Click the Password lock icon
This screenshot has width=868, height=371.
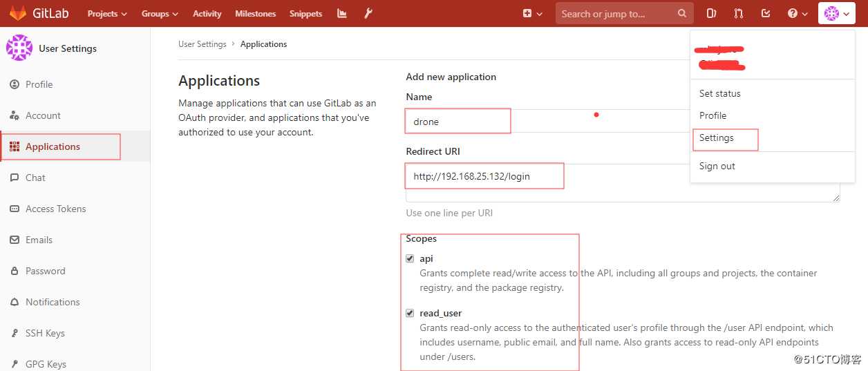click(x=14, y=271)
